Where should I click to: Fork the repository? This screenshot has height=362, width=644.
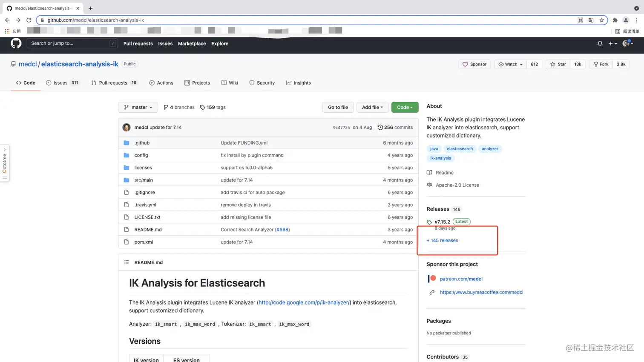point(601,64)
